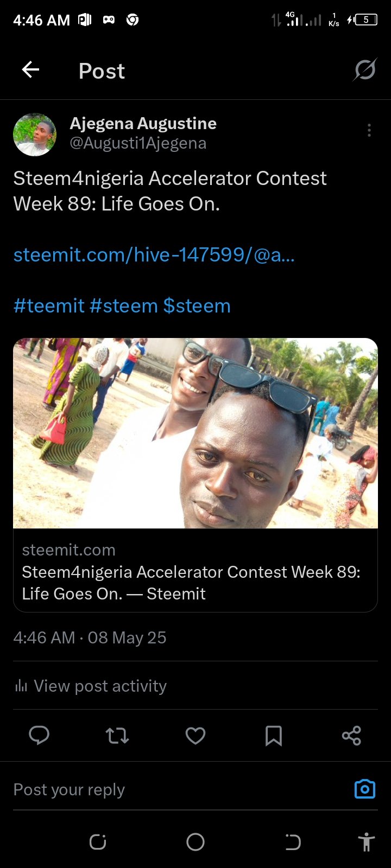Viewport: 391px width, 868px height.
Task: Focus the Post your reply field
Action: coord(179,789)
